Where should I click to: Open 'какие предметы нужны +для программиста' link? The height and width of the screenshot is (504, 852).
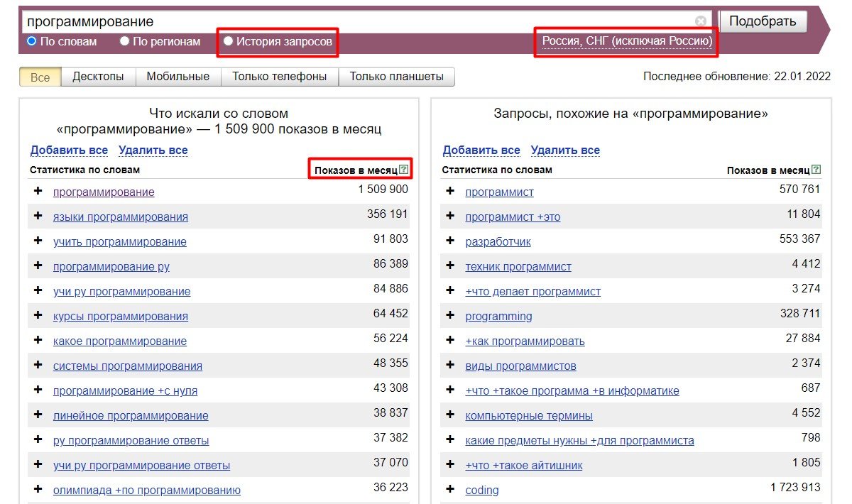click(580, 441)
